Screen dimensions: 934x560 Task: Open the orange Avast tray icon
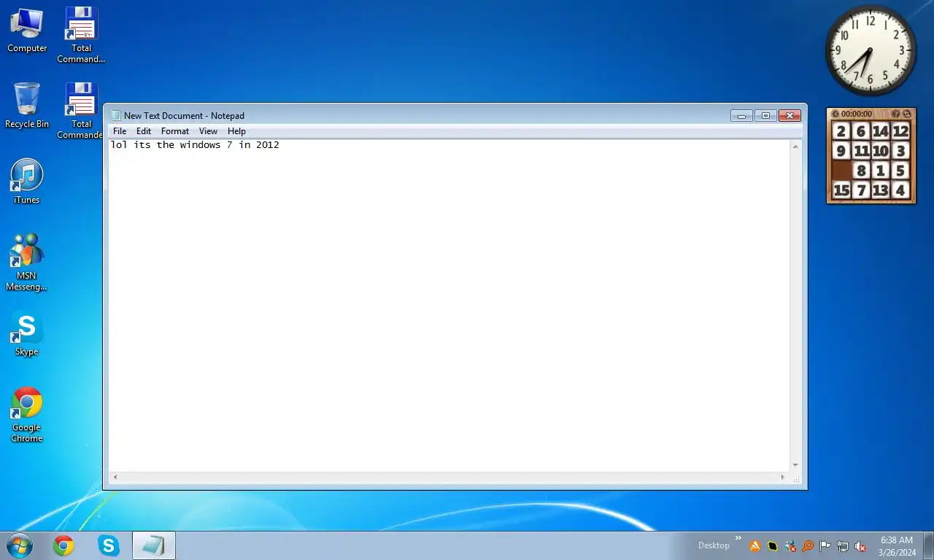click(x=755, y=546)
